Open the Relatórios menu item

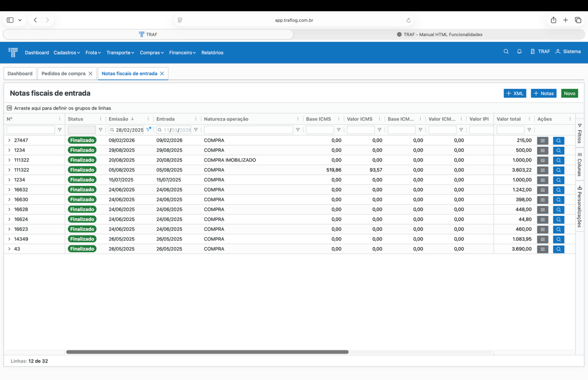point(212,53)
